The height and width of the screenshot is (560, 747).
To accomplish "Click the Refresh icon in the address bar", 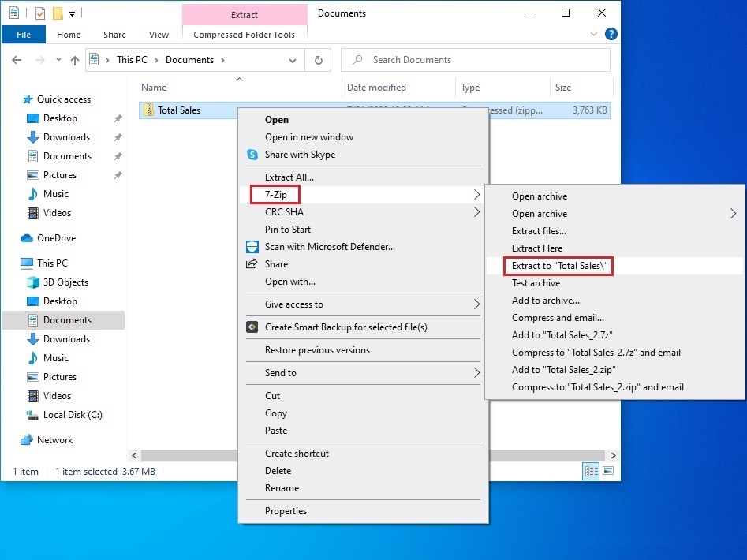I will pyautogui.click(x=318, y=59).
